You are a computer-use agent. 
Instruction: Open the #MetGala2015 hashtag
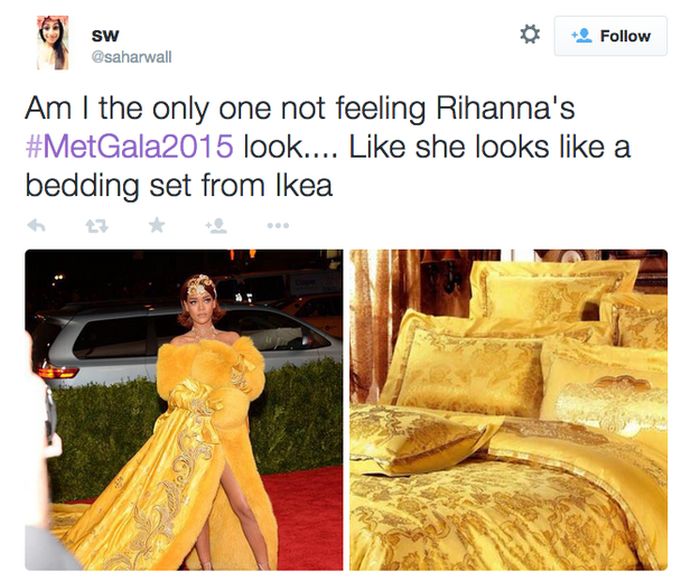pyautogui.click(x=129, y=146)
